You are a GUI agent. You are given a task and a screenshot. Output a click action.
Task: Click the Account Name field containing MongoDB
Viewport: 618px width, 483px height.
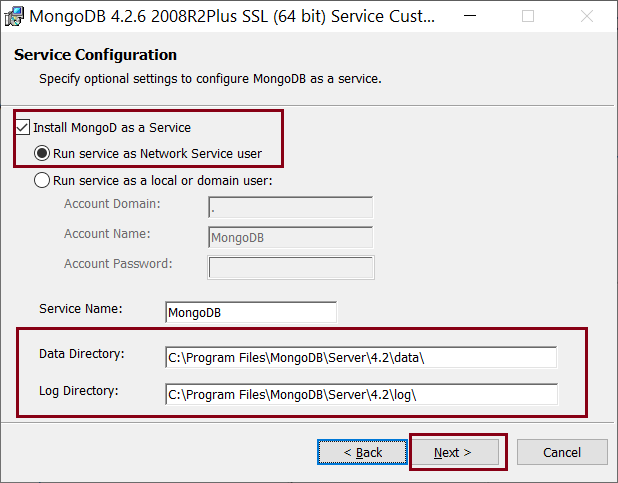click(x=290, y=237)
